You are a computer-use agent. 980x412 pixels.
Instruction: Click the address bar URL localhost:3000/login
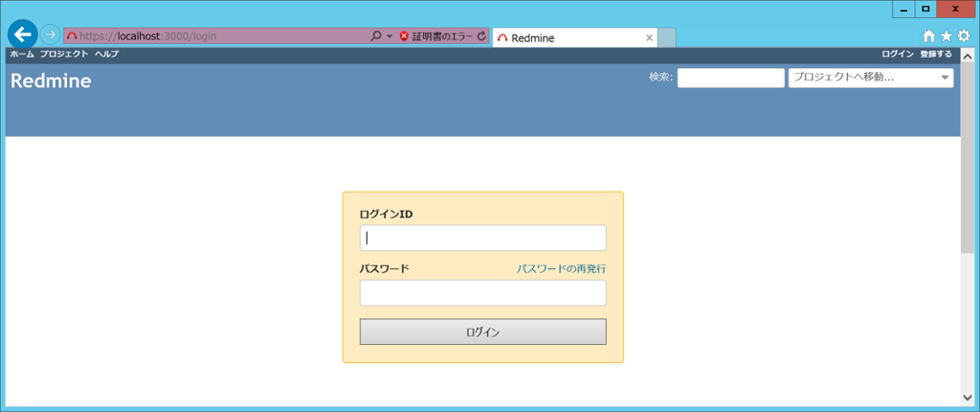[x=147, y=36]
